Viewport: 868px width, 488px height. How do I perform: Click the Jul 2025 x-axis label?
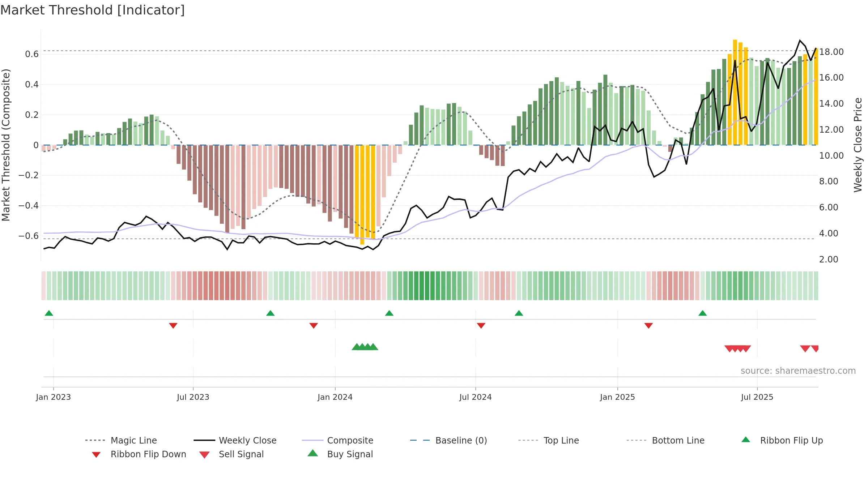pos(757,397)
